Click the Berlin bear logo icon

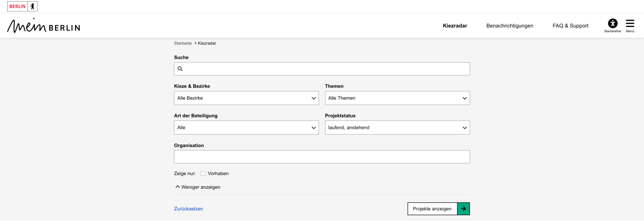[x=32, y=6]
